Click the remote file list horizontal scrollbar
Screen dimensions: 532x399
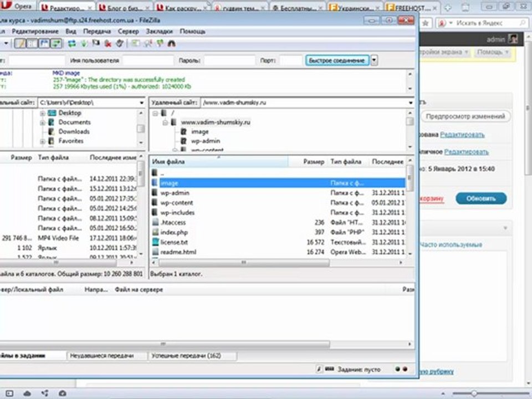[x=244, y=263]
